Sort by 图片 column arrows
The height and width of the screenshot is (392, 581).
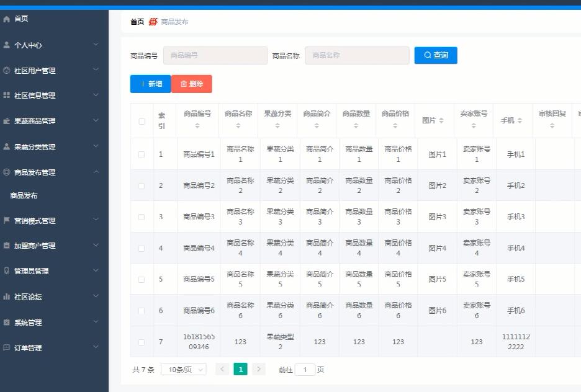point(441,121)
